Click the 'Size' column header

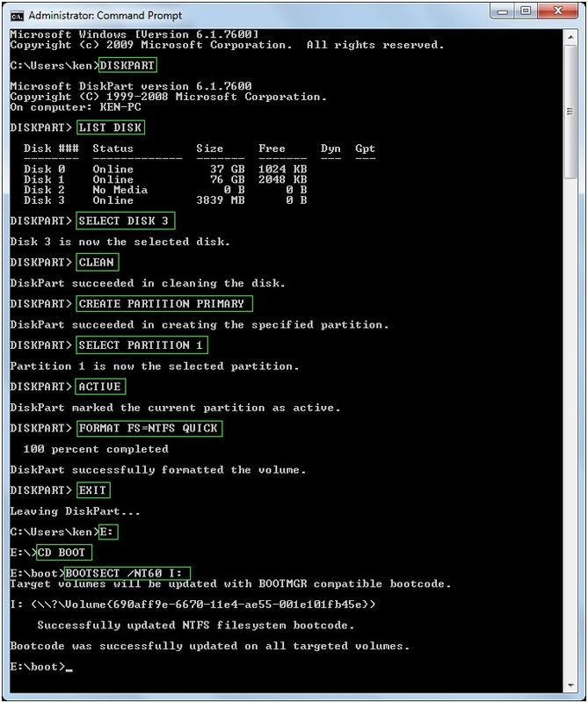(x=209, y=149)
